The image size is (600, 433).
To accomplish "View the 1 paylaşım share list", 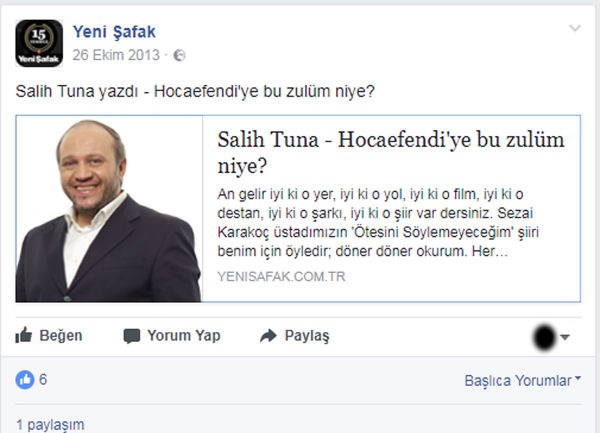I will click(x=50, y=425).
